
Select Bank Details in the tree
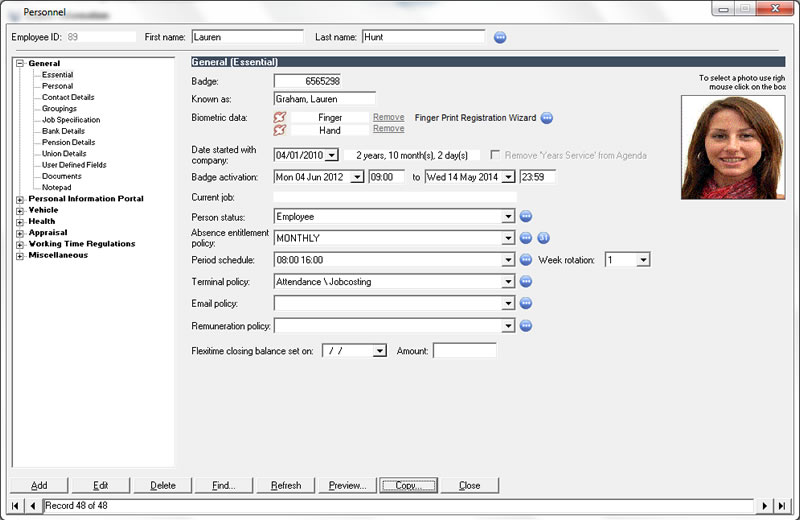pos(63,131)
